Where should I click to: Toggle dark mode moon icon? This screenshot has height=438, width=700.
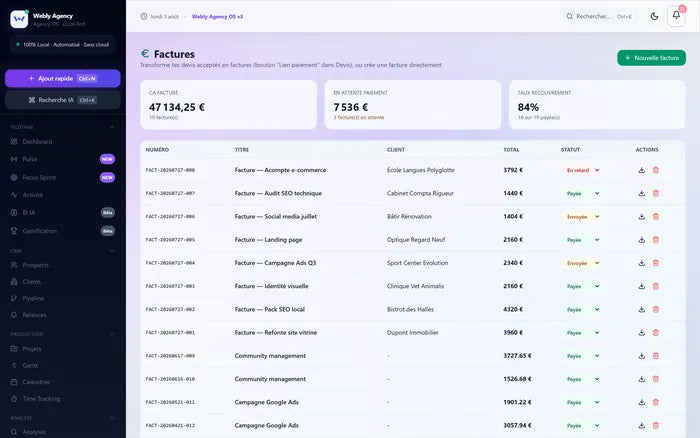tap(654, 17)
